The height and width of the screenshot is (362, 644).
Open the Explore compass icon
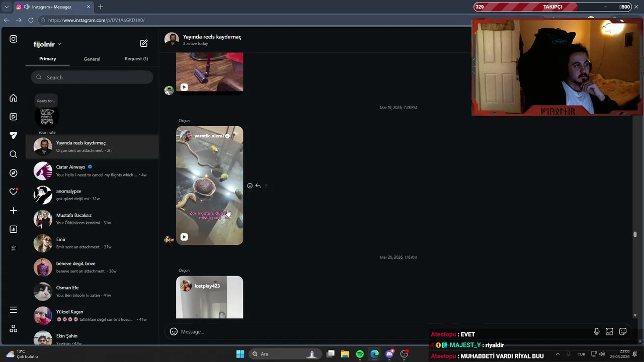coord(14,173)
